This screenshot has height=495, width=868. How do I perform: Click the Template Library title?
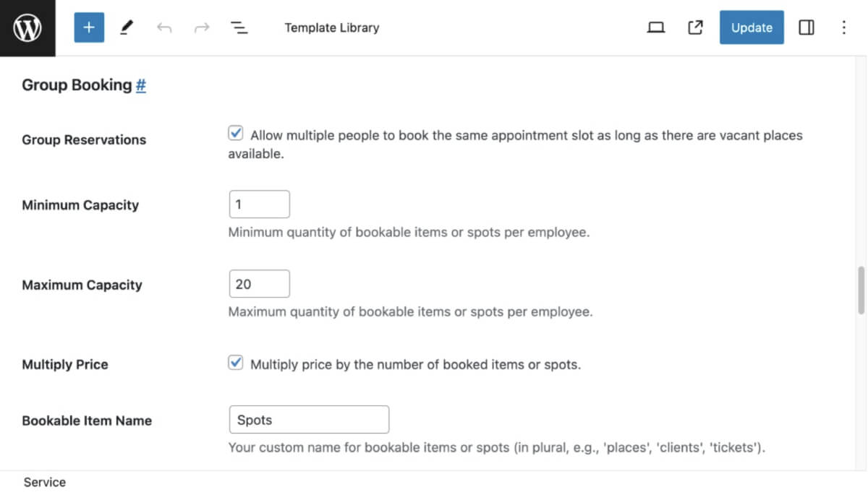[332, 27]
